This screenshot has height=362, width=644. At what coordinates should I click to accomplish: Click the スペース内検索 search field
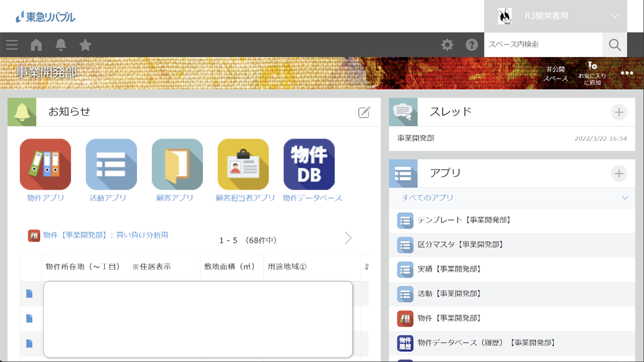click(543, 45)
